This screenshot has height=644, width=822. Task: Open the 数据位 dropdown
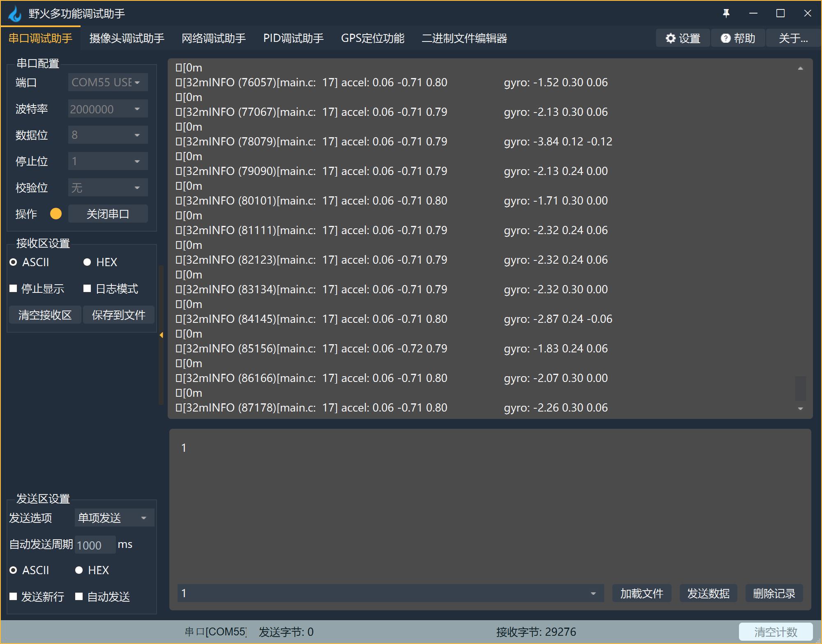pos(108,135)
